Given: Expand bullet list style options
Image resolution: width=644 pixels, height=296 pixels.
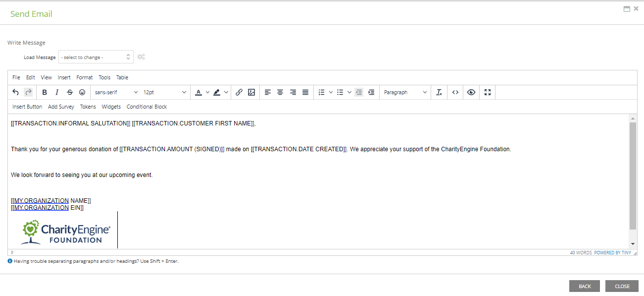Looking at the screenshot, I should (349, 92).
